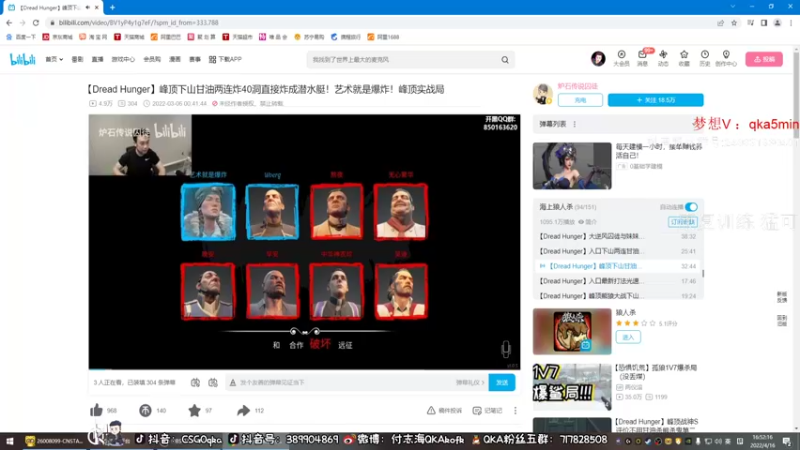This screenshot has width=800, height=450.
Task: Play the 32:44 current playlist video
Action: click(617, 266)
